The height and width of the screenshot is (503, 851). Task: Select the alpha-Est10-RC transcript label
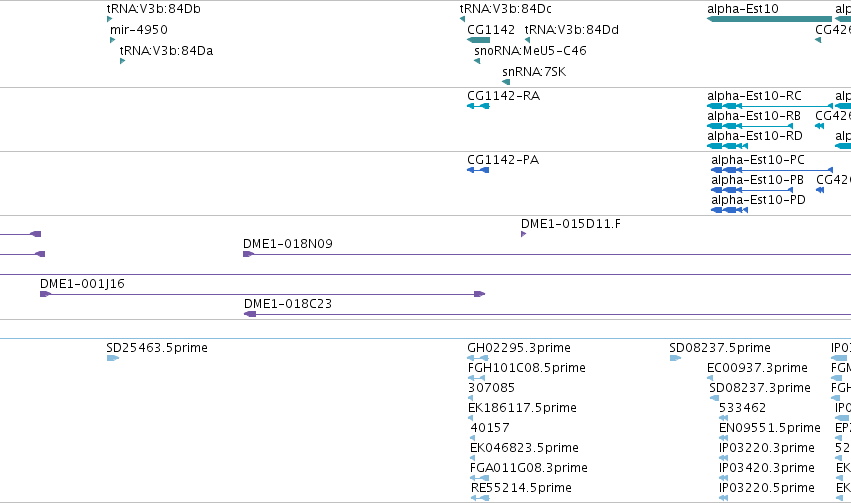pos(754,96)
